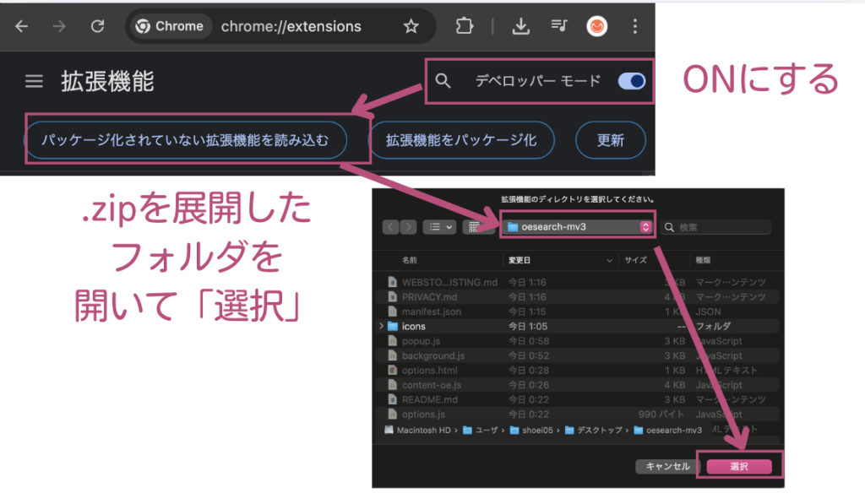865x504 pixels.
Task: Open the Chrome downloads icon
Action: pos(521,26)
